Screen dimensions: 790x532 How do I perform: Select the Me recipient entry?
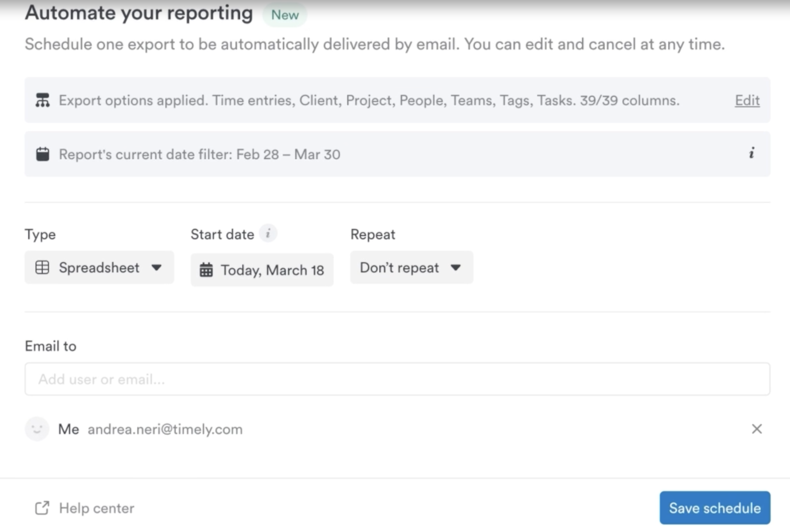click(x=69, y=429)
